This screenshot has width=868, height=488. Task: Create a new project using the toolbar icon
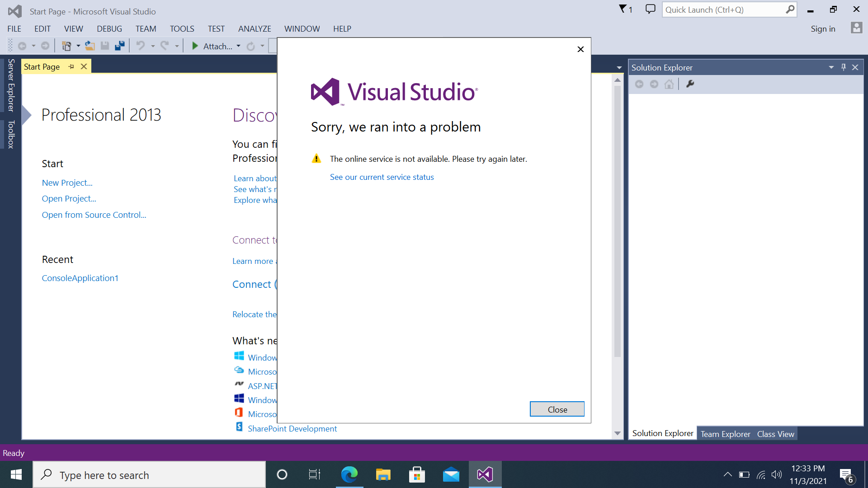pyautogui.click(x=67, y=45)
